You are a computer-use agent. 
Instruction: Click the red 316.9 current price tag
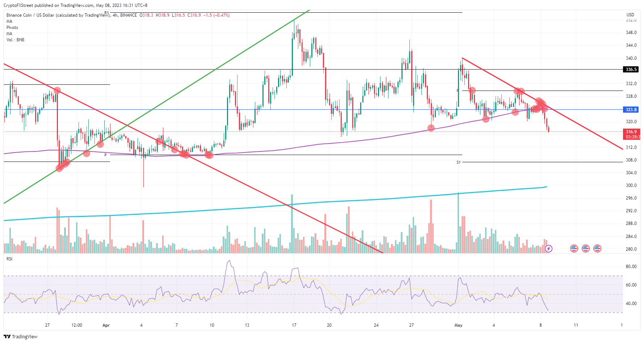point(631,132)
